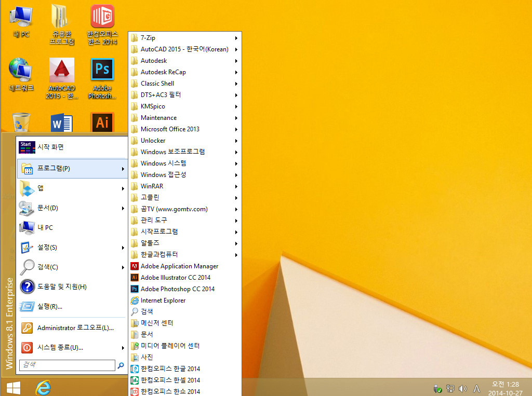Open 시작 화면 from the start menu
The width and height of the screenshot is (532, 396).
[x=72, y=147]
